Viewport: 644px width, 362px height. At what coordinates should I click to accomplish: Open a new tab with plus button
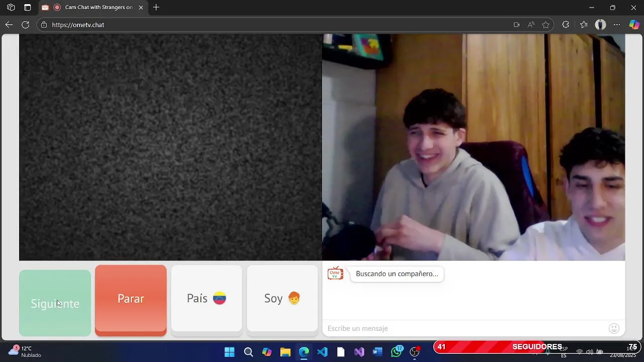tap(156, 8)
